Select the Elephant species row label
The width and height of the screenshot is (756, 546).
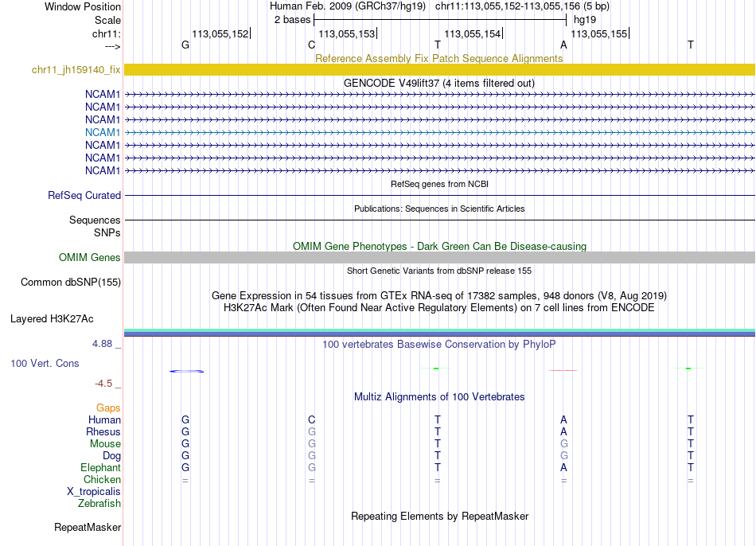[x=100, y=467]
